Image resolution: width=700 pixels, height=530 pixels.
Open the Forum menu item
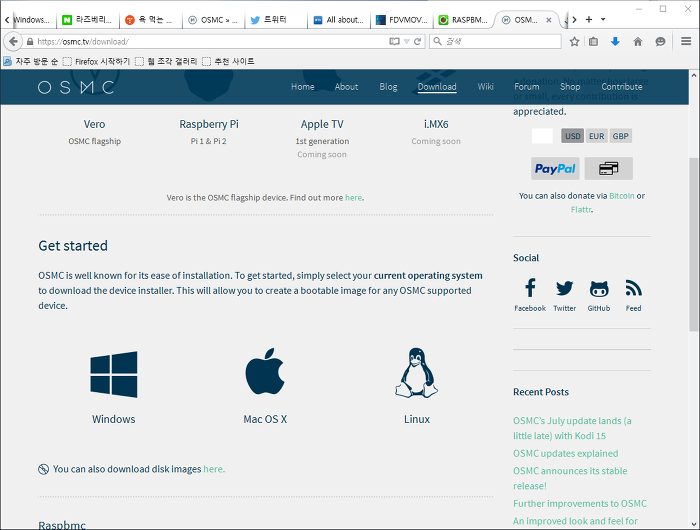click(x=527, y=87)
